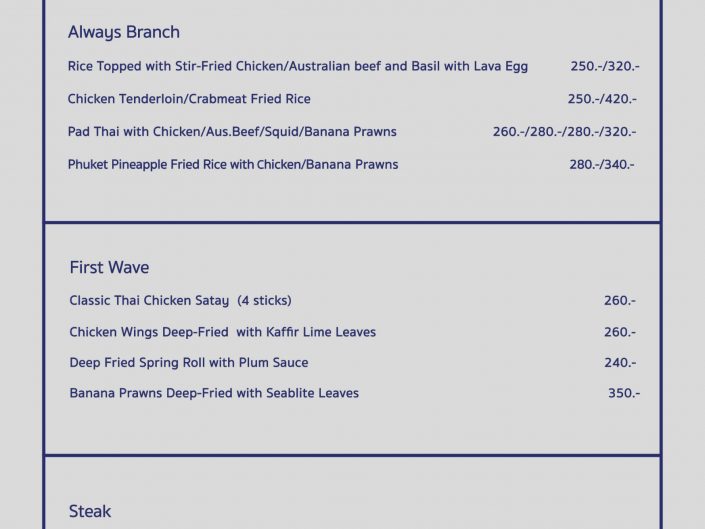
Task: Choose Chicken Wings Deep-Fried with Kaffir Lime Leaves
Action: click(222, 332)
